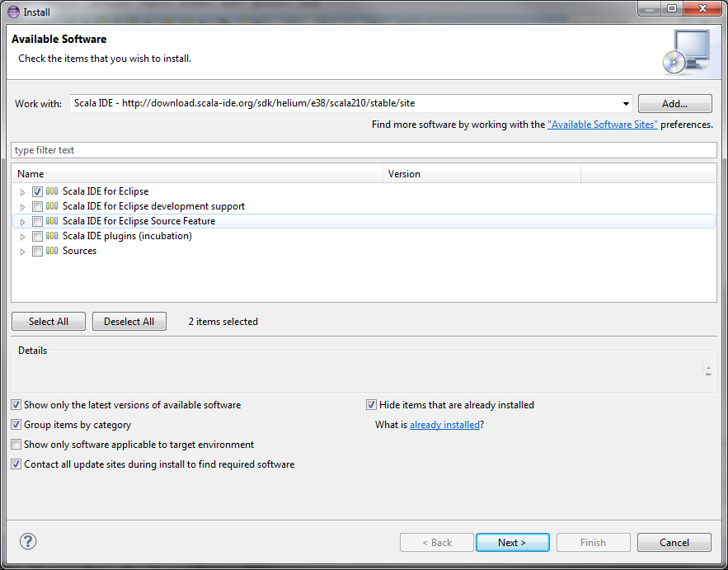This screenshot has height=570, width=728.
Task: Click the Eclipse icon in the title bar
Action: pyautogui.click(x=13, y=12)
